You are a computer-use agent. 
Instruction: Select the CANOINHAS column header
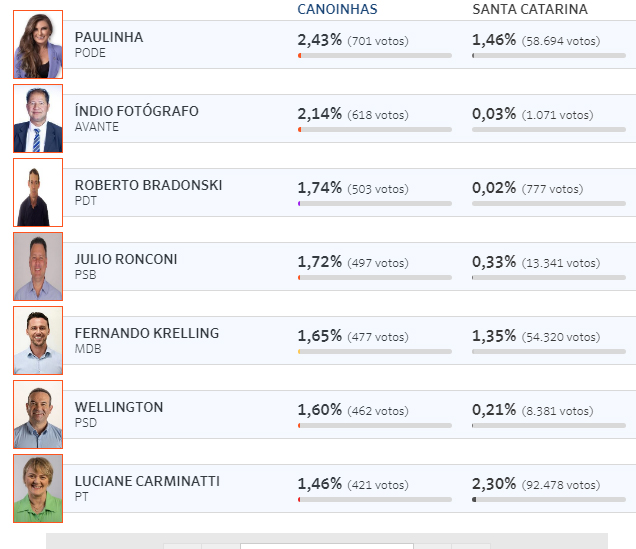[x=337, y=9]
